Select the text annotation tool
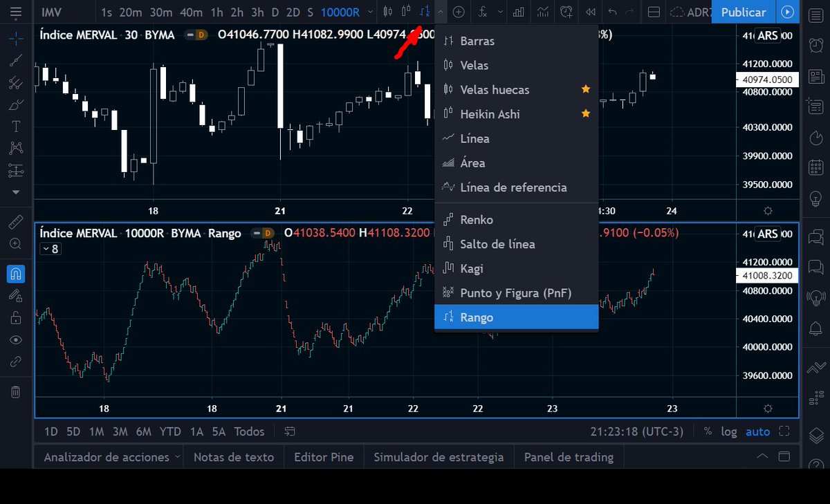Screen dimensions: 830x504 tap(15, 127)
